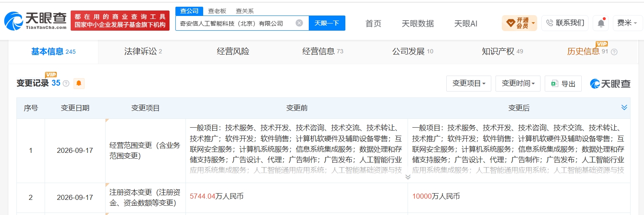Screen dimensions: 644x215
Task: Click the 变更前 column header
Action: pyautogui.click(x=297, y=108)
